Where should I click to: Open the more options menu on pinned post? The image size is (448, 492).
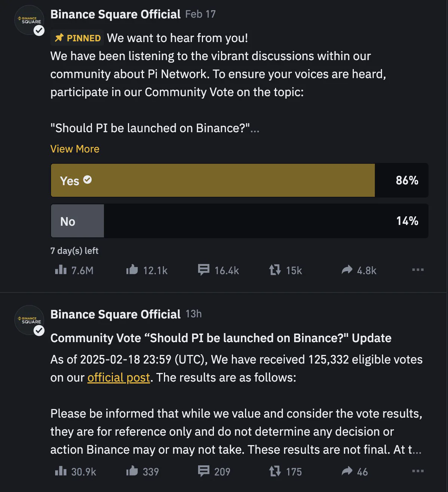point(418,270)
